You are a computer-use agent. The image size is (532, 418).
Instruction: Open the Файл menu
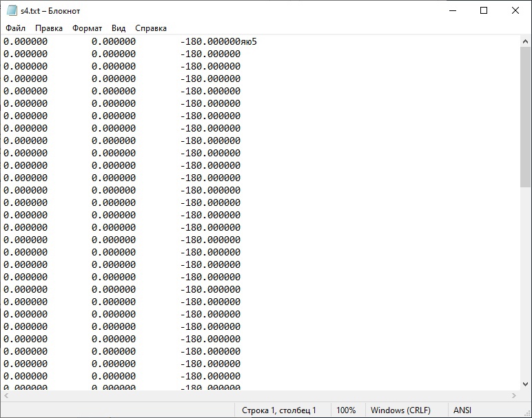(16, 28)
